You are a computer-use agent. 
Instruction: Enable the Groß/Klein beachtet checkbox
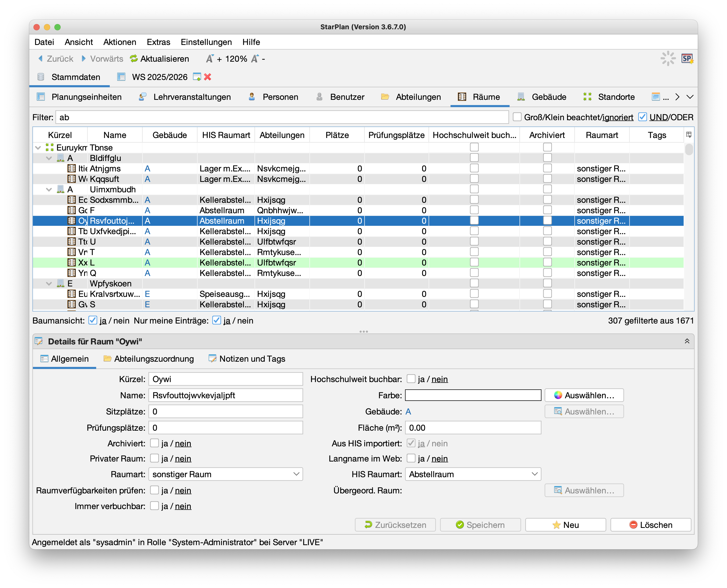517,117
